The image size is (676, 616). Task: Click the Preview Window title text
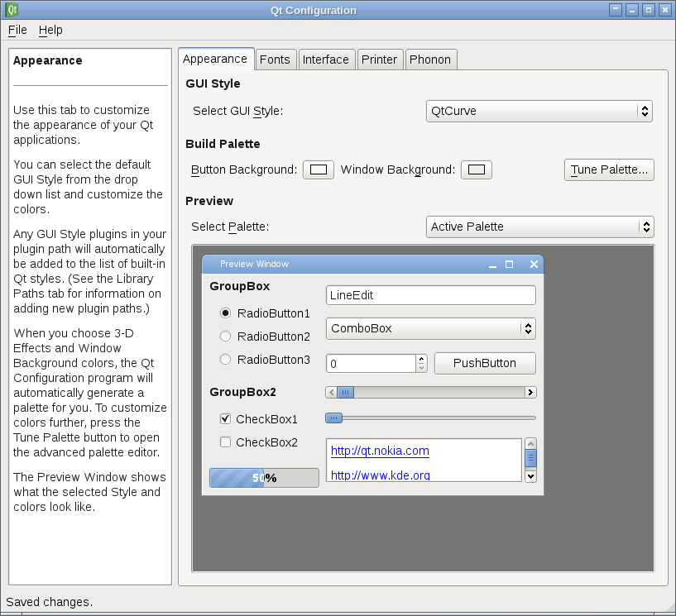(254, 264)
